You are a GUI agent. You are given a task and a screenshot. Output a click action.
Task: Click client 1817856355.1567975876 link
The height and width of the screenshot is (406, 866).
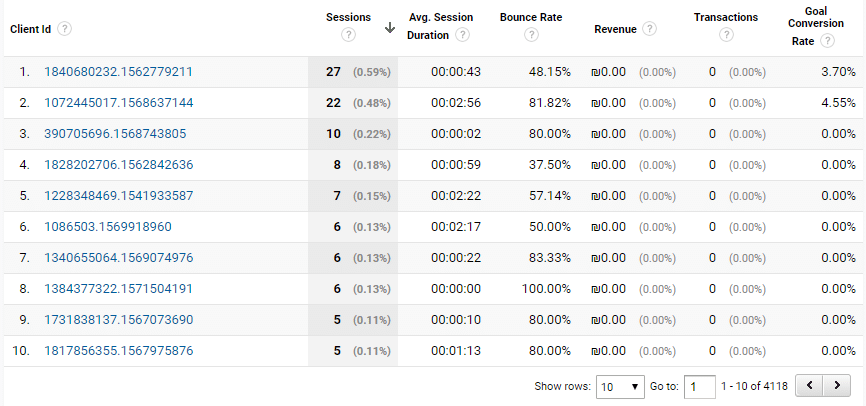(x=119, y=351)
